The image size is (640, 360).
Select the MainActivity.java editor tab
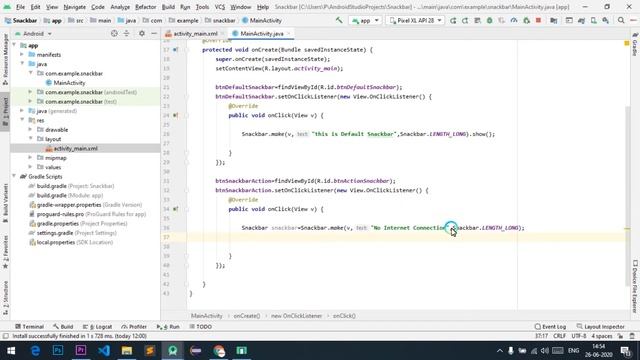(x=262, y=33)
